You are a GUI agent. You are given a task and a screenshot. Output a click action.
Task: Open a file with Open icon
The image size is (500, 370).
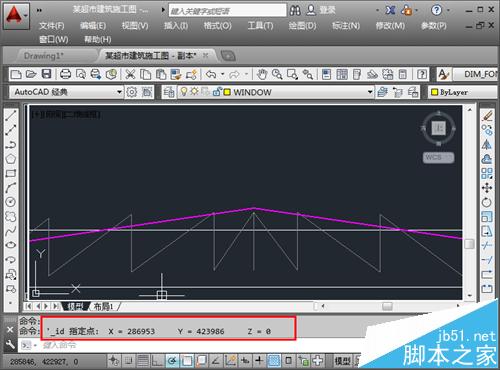[x=31, y=74]
